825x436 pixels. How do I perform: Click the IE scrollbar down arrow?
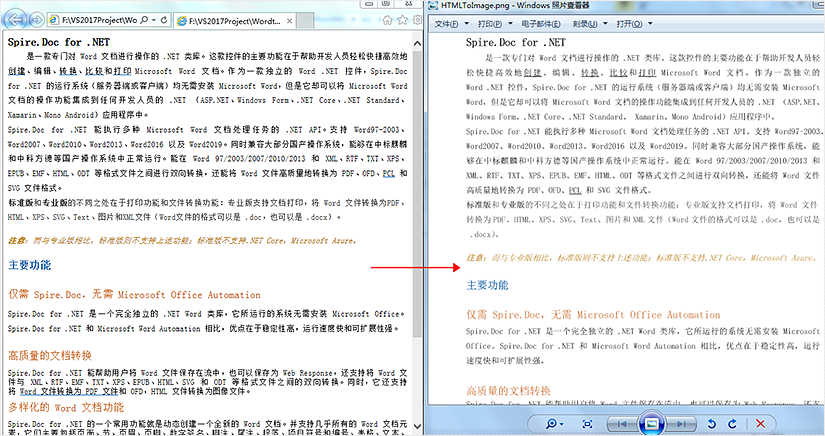tap(417, 425)
